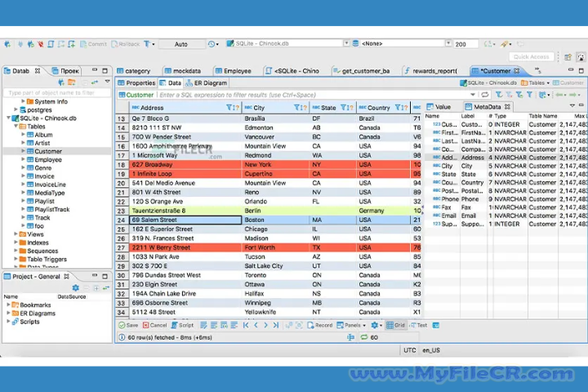This screenshot has width=588, height=392.
Task: Click the plug icon in Database navigator toolbar
Action: point(61,82)
